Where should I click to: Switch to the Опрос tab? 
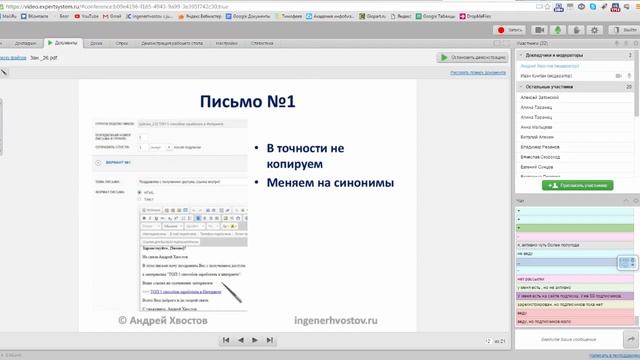[x=122, y=43]
